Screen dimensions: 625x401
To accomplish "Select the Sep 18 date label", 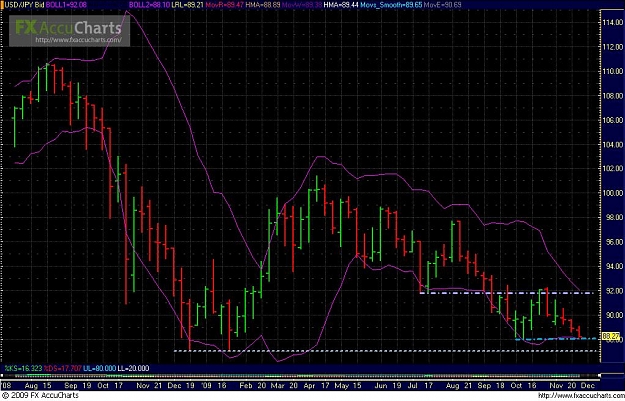I will [x=489, y=386].
